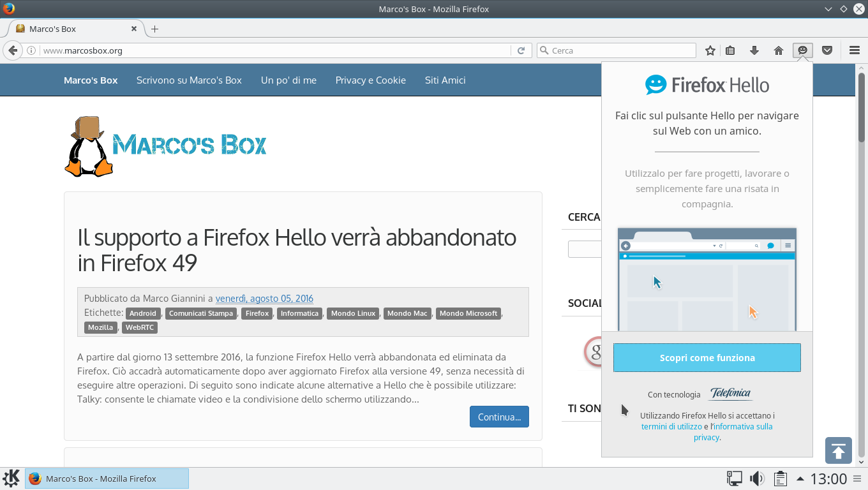Select the Mozilla tag label
The height and width of the screenshot is (490, 868).
tap(100, 327)
